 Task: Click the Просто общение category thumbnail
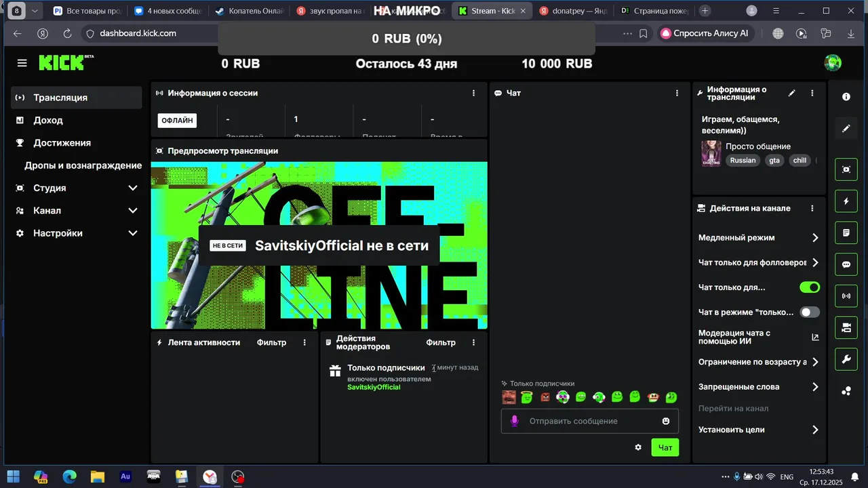pos(711,153)
